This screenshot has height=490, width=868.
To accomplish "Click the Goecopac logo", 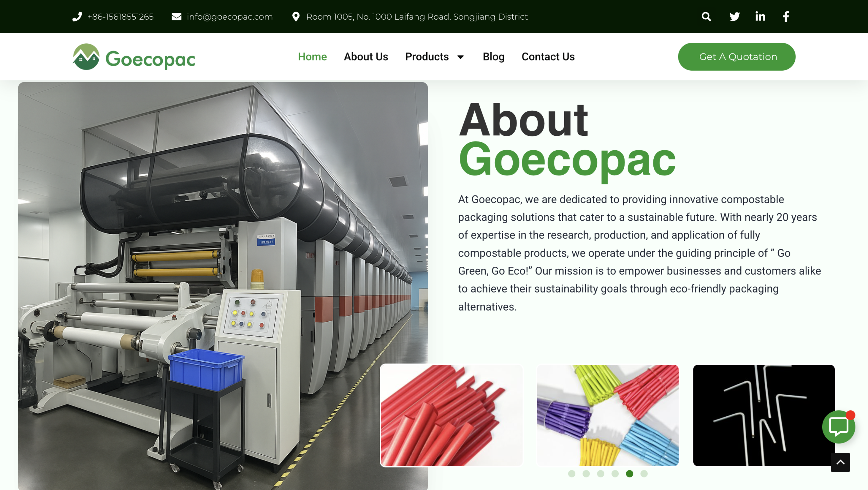I will coord(134,57).
